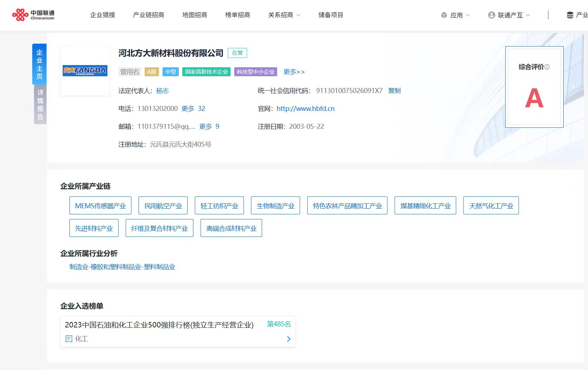Screen dimensions: 588x370
Task: Switch to the 详情报告 side tab
Action: 40,104
